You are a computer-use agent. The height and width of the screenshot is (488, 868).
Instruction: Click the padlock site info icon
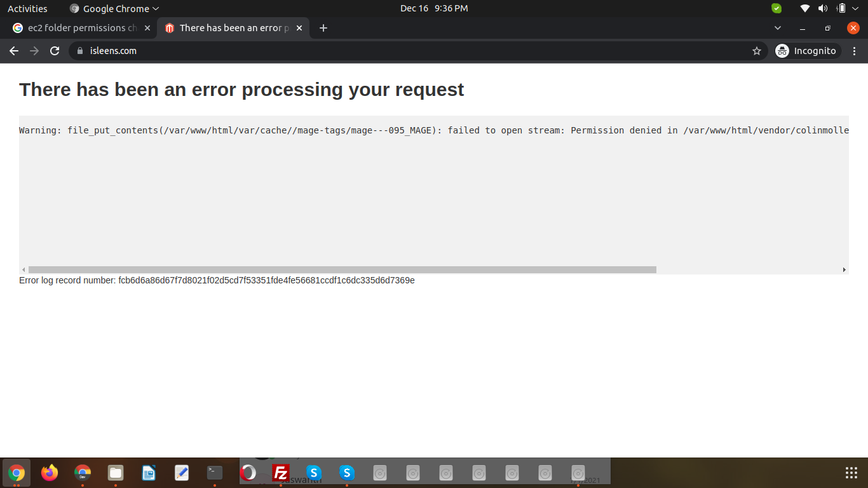pyautogui.click(x=79, y=51)
